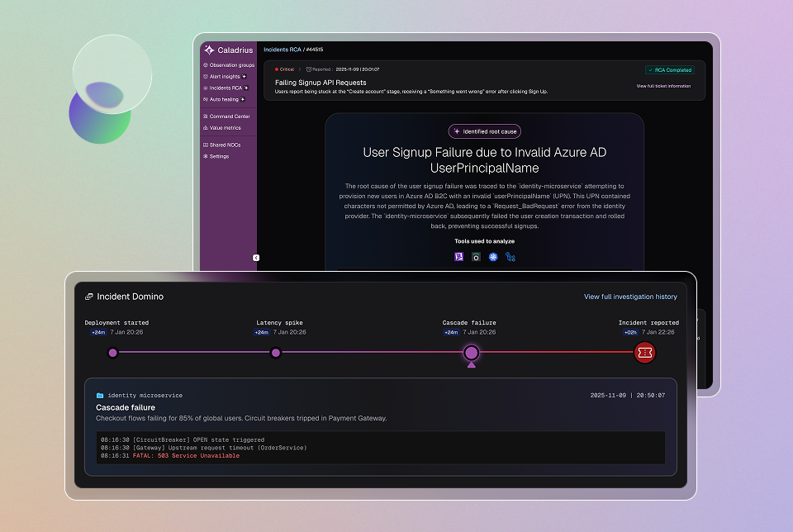Screen dimensions: 793x532
Task: Open Observation groups in sidebar
Action: pyautogui.click(x=230, y=64)
